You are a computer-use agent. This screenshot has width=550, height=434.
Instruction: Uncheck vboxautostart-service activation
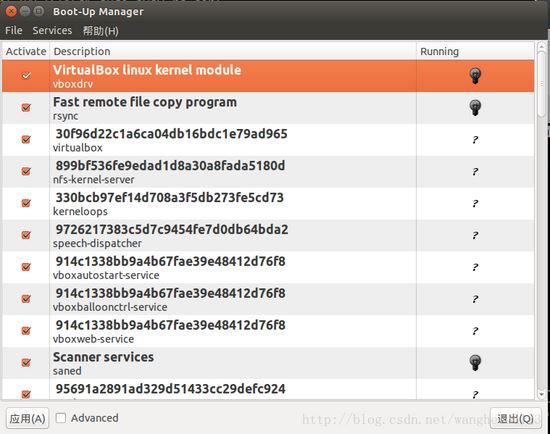(x=26, y=267)
